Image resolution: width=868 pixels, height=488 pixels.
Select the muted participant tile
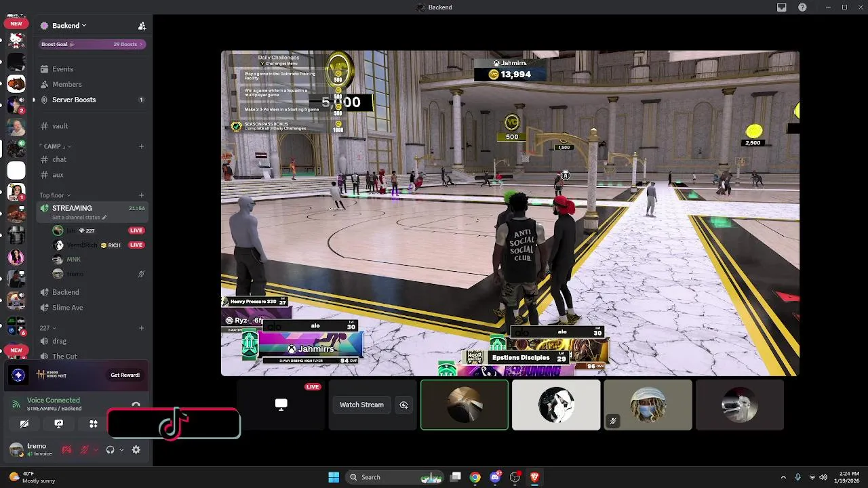coord(648,405)
